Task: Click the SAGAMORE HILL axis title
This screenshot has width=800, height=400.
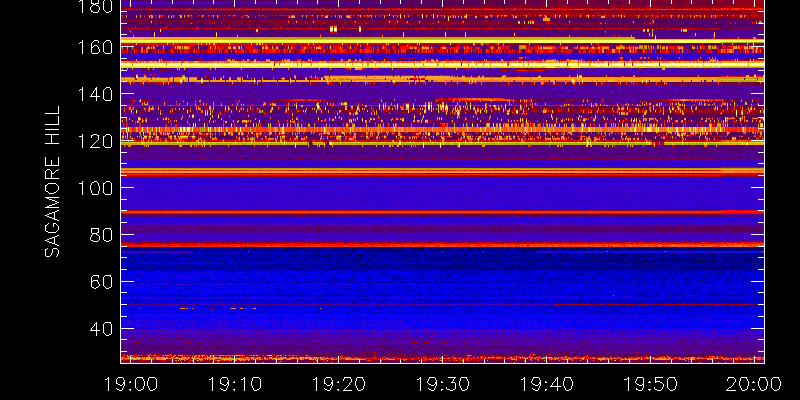Action: click(53, 182)
